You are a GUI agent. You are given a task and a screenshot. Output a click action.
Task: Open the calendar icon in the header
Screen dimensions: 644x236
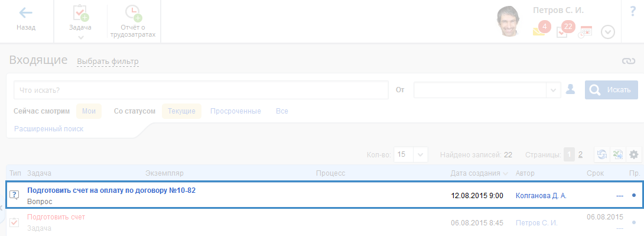[x=586, y=32]
